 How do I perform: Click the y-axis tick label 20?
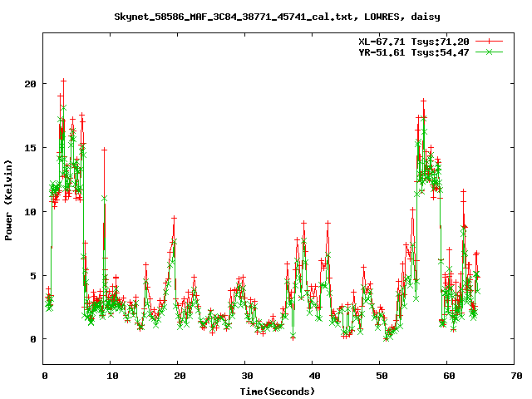(x=30, y=84)
